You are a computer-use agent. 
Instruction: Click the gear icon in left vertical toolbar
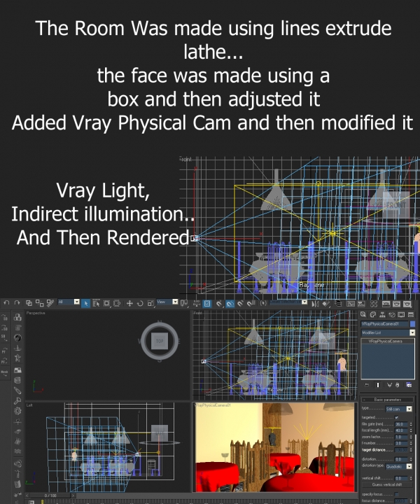pyautogui.click(x=17, y=411)
